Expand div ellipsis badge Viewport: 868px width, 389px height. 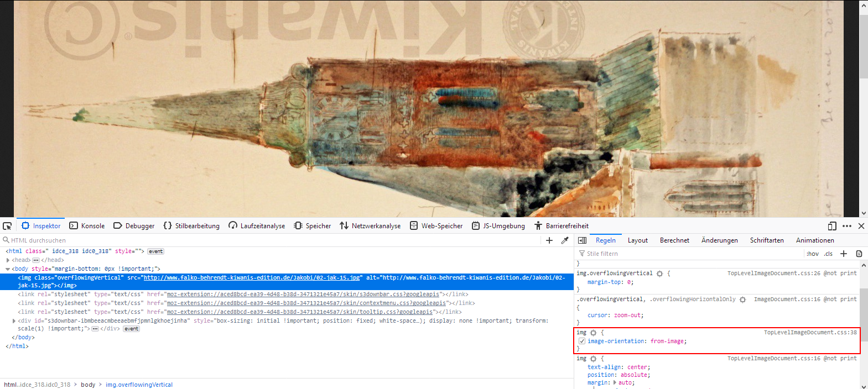click(x=95, y=329)
